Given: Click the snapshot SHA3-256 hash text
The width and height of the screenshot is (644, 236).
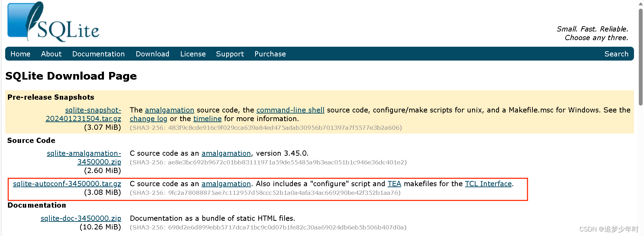Looking at the screenshot, I should (266, 128).
